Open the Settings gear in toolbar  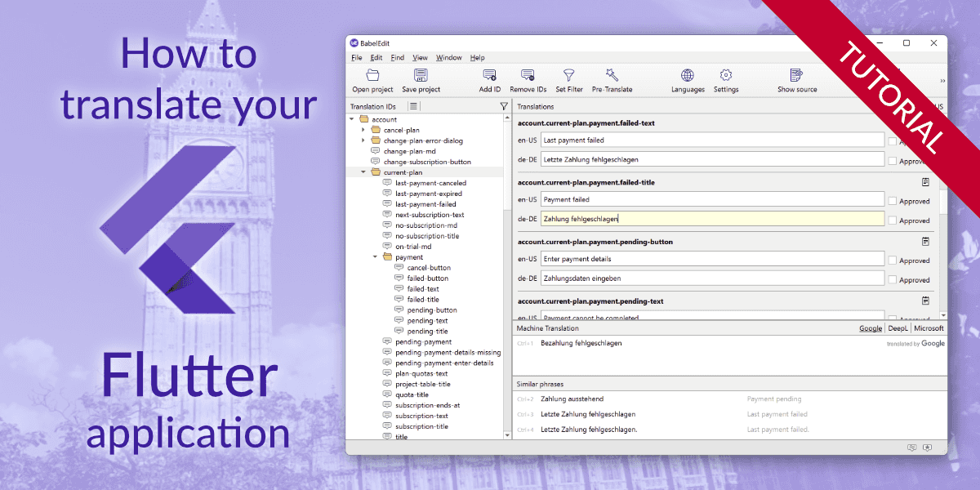coord(725,75)
